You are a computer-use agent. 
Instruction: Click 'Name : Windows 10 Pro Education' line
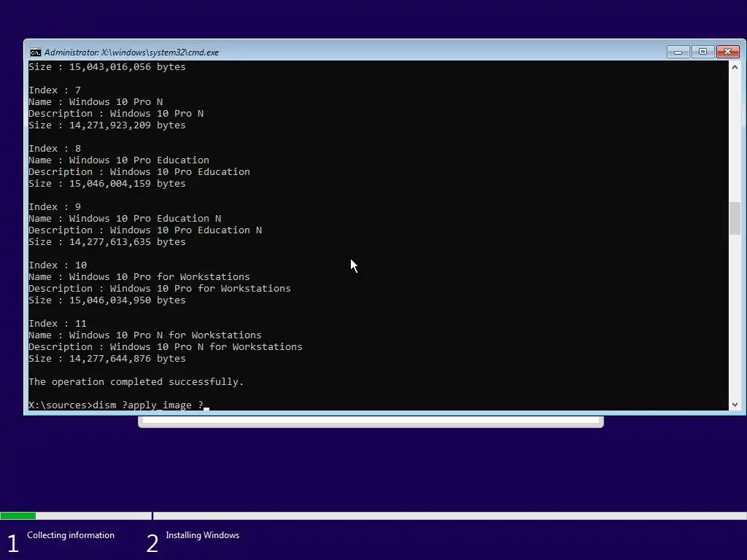click(x=119, y=160)
